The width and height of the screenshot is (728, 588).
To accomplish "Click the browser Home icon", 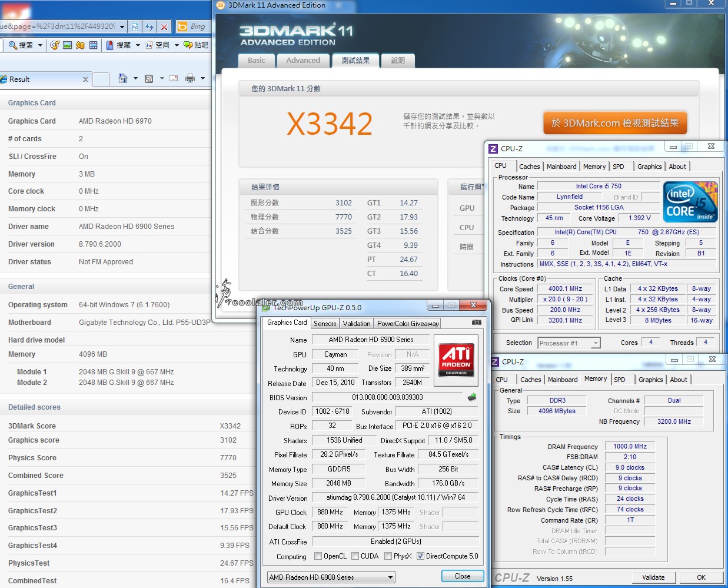I will 123,78.
